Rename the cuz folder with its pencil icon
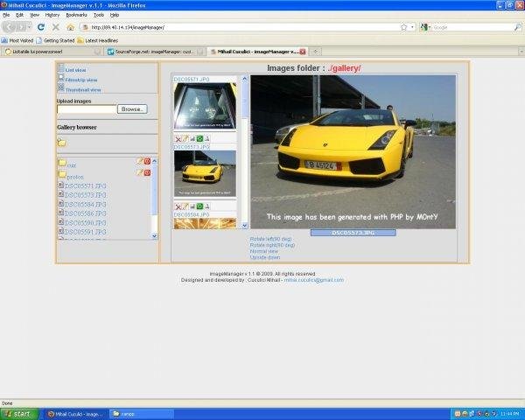525x420 pixels. coord(140,161)
